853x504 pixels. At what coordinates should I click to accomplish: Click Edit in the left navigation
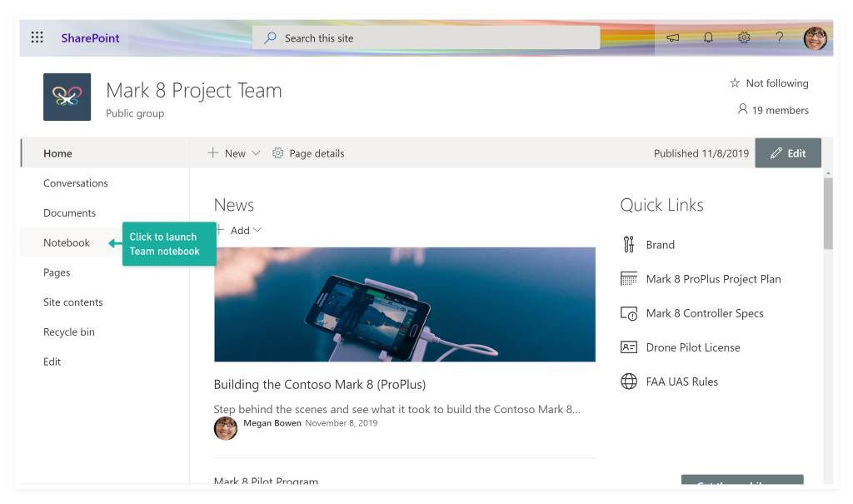(x=52, y=362)
